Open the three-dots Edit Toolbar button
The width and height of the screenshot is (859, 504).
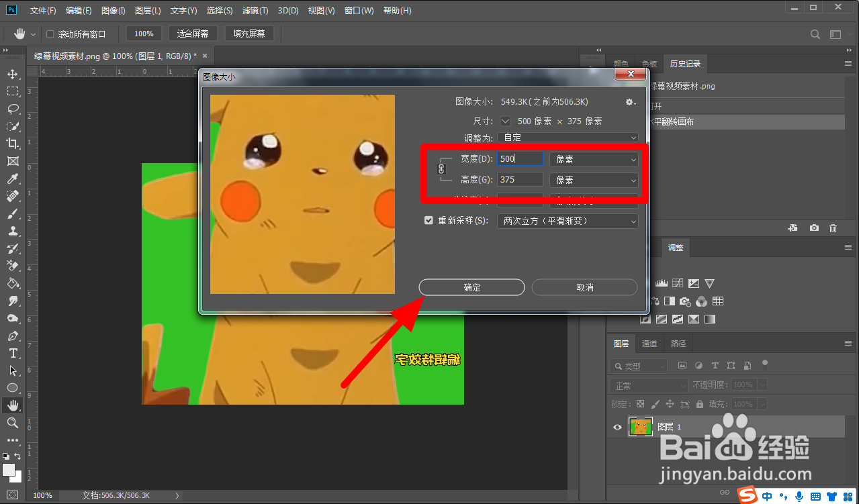pos(12,440)
